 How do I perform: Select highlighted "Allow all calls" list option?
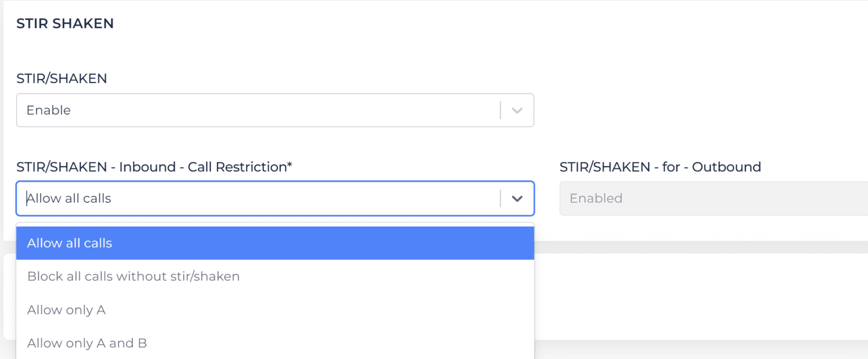pyautogui.click(x=275, y=243)
